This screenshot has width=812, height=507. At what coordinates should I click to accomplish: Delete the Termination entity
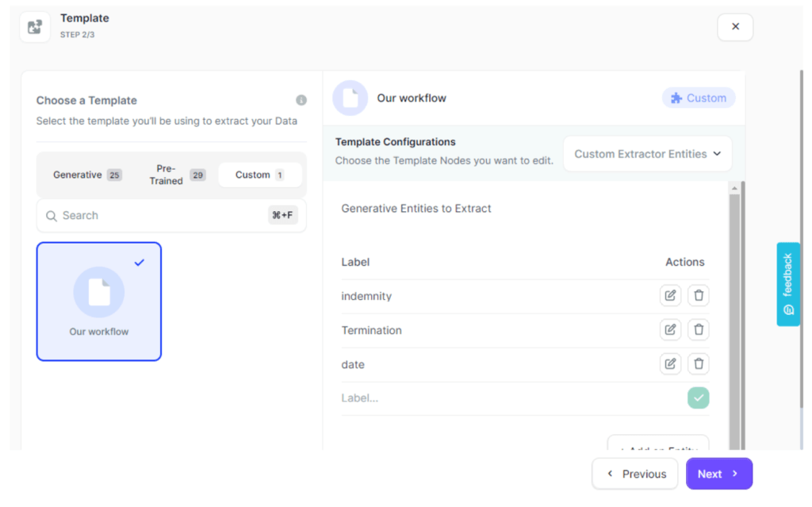pos(698,330)
